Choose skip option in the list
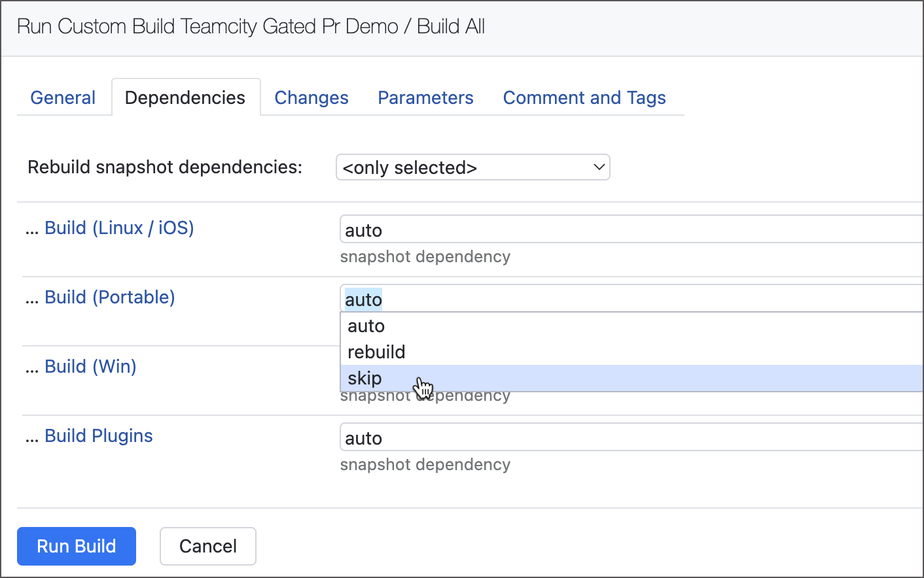Viewport: 924px width, 578px height. 365,379
